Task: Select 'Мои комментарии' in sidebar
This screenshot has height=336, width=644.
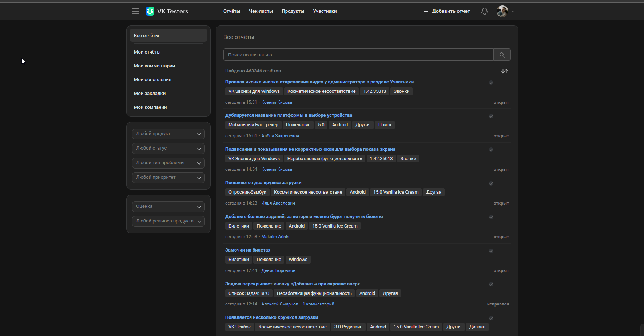Action: pos(168,66)
